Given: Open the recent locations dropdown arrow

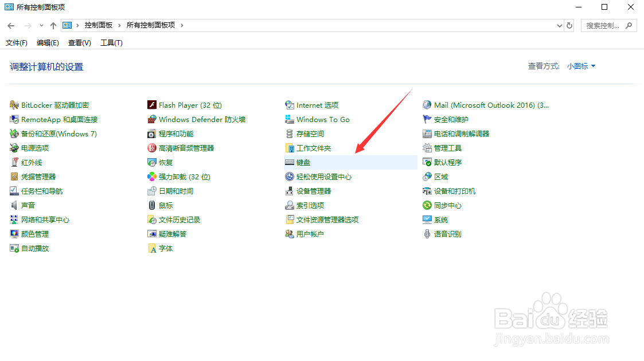Looking at the screenshot, I should (41, 25).
